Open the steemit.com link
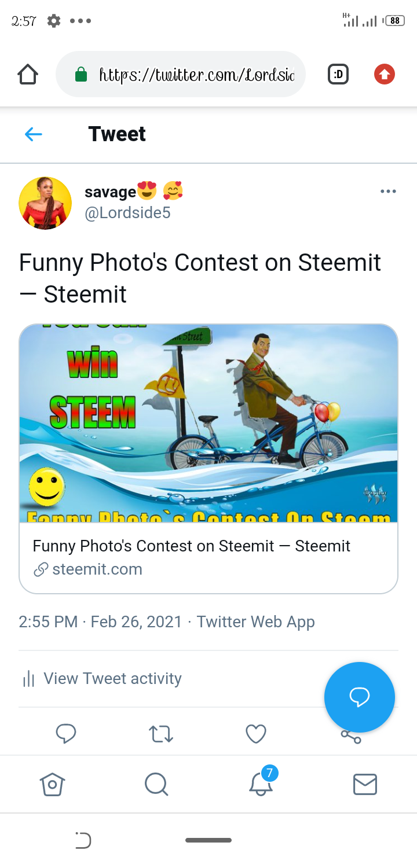 [x=97, y=569]
